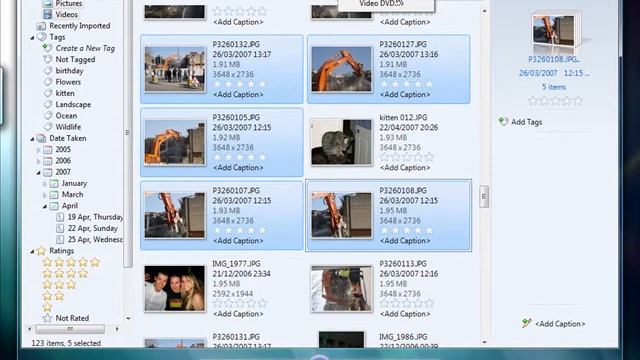Click the Ratings star icon
Screen dimensions: 640x360
(41, 251)
